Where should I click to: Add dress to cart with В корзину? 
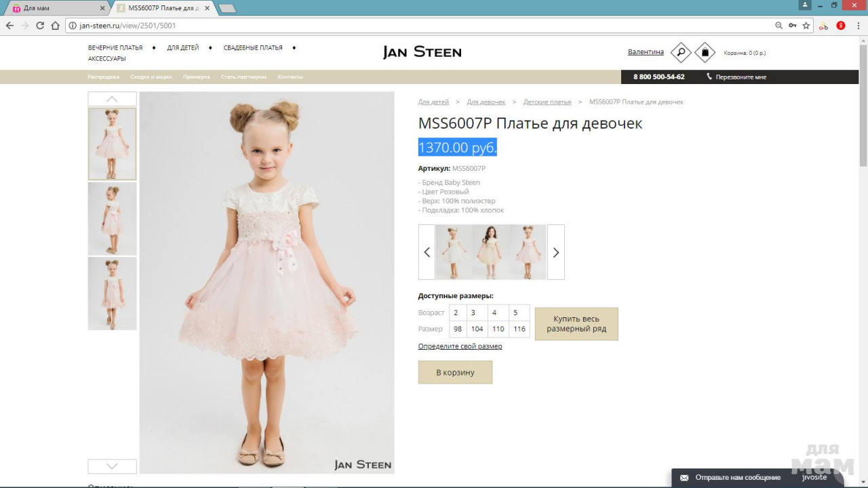[x=455, y=372]
